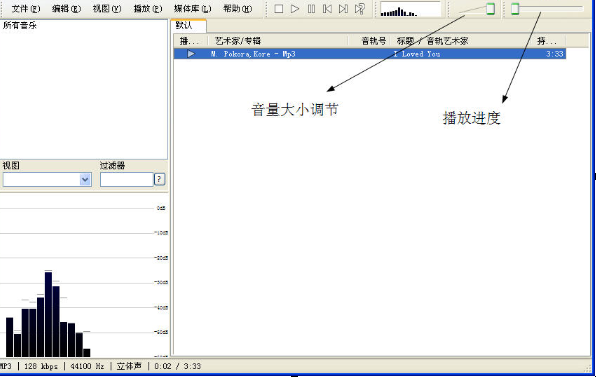Pause the current track
596x377 pixels.
tap(311, 9)
